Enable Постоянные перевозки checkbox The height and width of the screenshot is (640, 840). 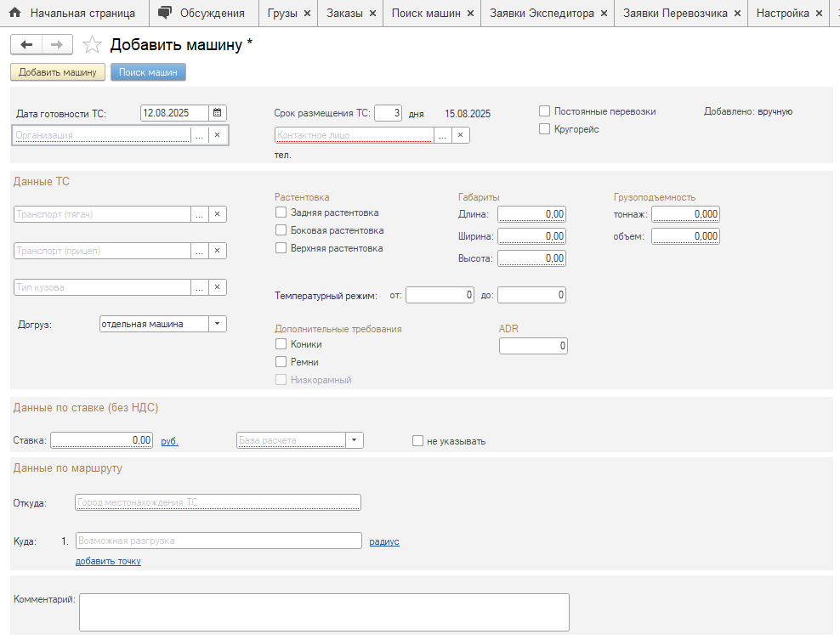pos(545,111)
